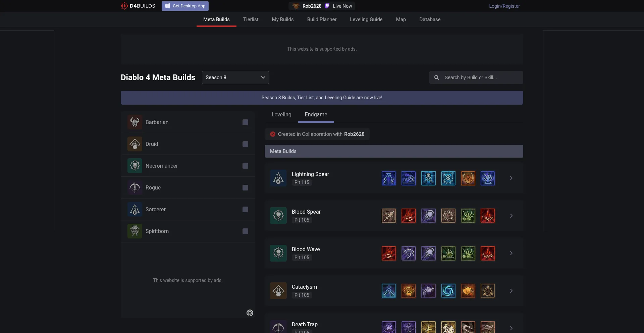Click the blue cyclone skill icon in Cataclysm row
Viewport: 644px width, 333px height.
click(x=448, y=291)
